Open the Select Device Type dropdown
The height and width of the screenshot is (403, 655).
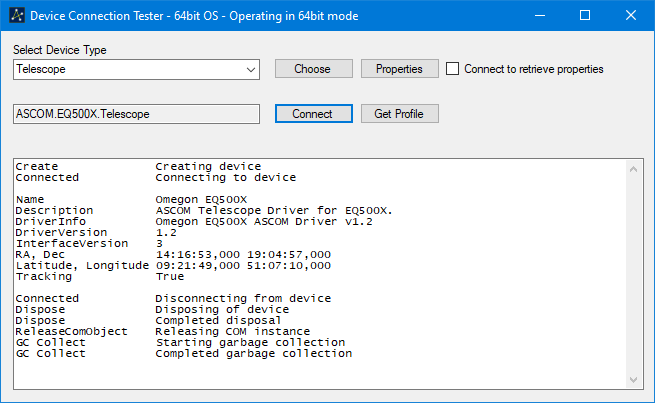click(136, 69)
